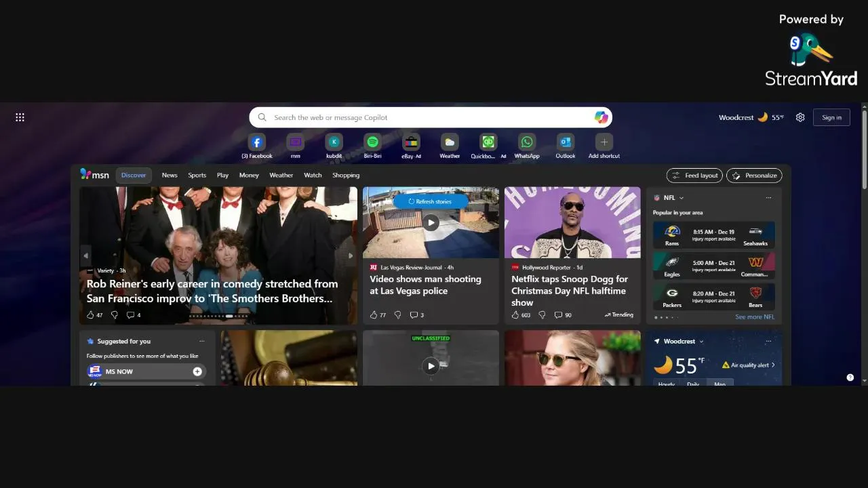
Task: Go to next carousel story arrow
Action: tap(351, 256)
